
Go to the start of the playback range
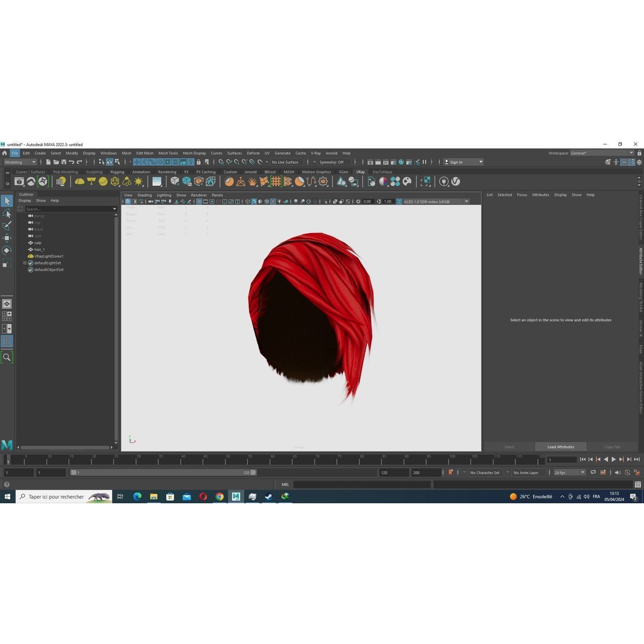pyautogui.click(x=583, y=460)
